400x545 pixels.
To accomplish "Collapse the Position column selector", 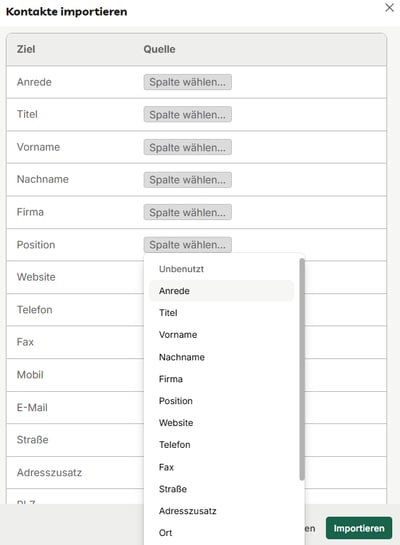I will tap(188, 245).
